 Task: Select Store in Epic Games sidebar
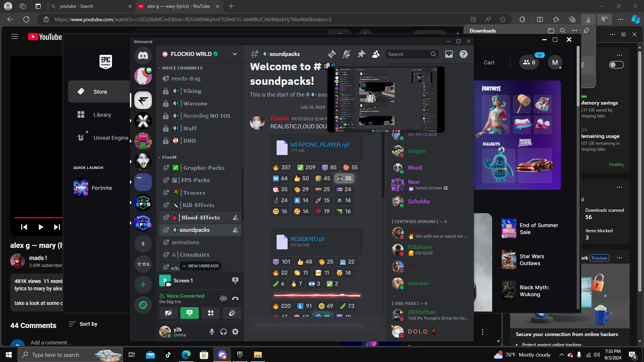pyautogui.click(x=99, y=92)
